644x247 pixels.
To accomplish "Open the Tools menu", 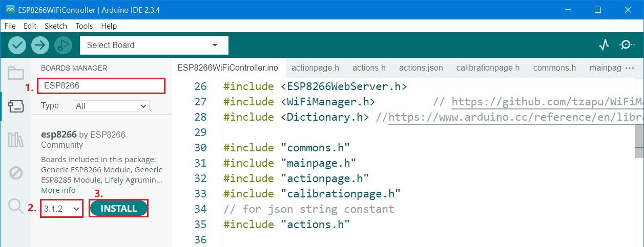I will (x=84, y=26).
